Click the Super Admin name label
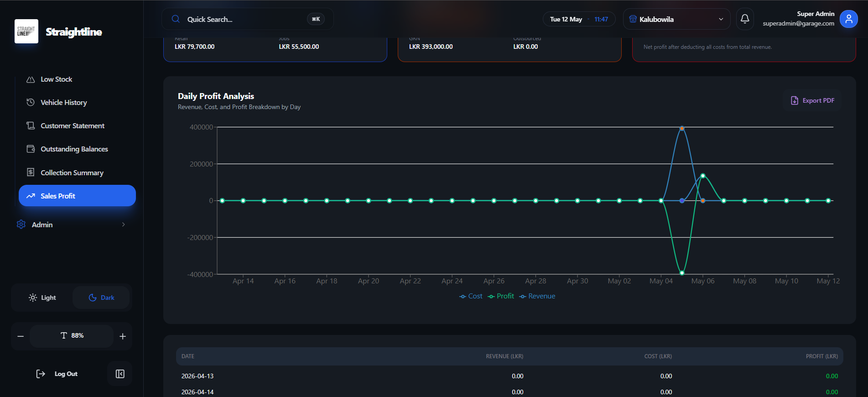The height and width of the screenshot is (397, 868). click(816, 14)
